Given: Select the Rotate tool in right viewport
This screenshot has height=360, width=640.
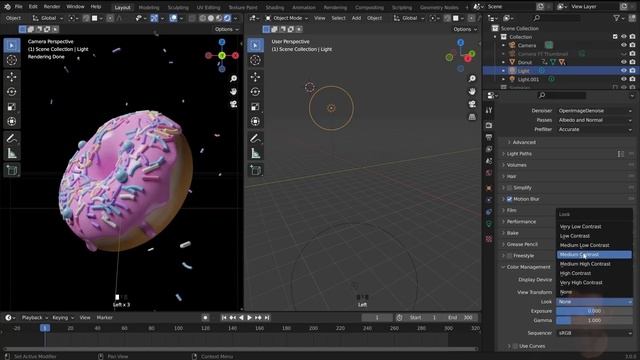Looking at the screenshot, I should (256, 92).
